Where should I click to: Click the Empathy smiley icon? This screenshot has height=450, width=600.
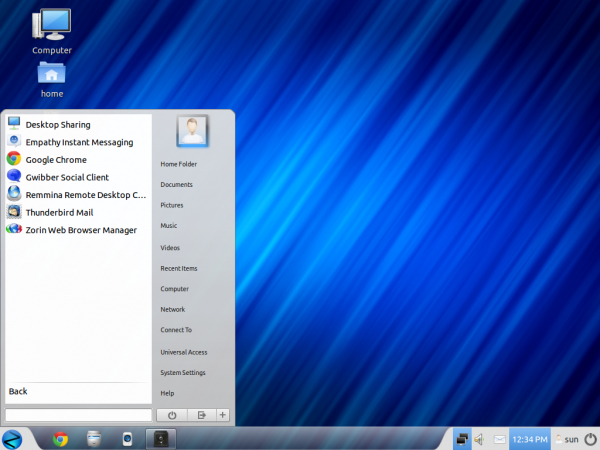14,141
